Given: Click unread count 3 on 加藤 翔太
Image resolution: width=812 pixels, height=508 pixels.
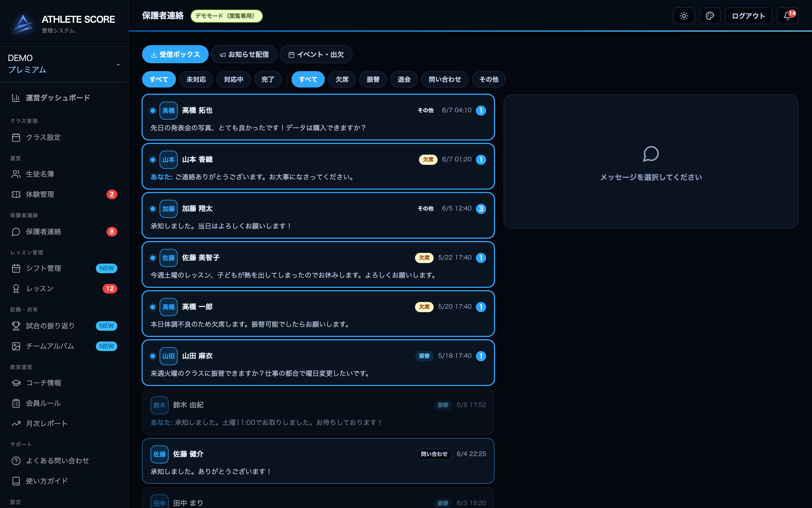Looking at the screenshot, I should pos(481,209).
